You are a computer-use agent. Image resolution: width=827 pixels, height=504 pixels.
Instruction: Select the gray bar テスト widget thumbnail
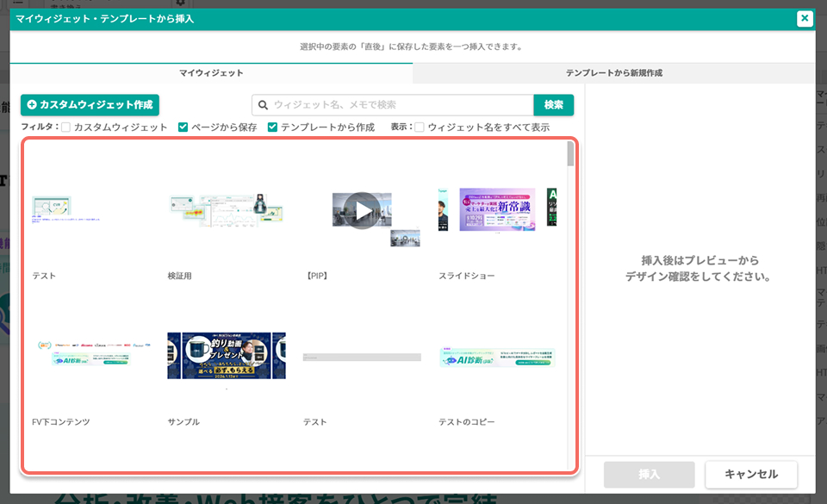pos(362,357)
